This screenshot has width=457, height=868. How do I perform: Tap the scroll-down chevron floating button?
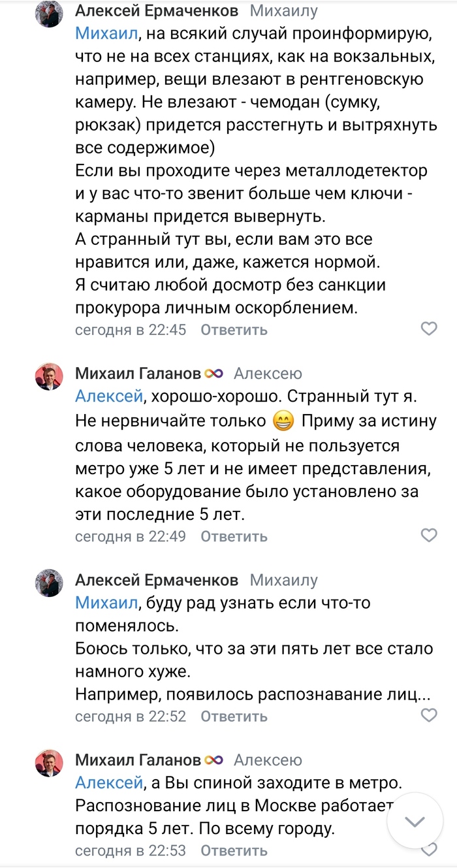(415, 821)
